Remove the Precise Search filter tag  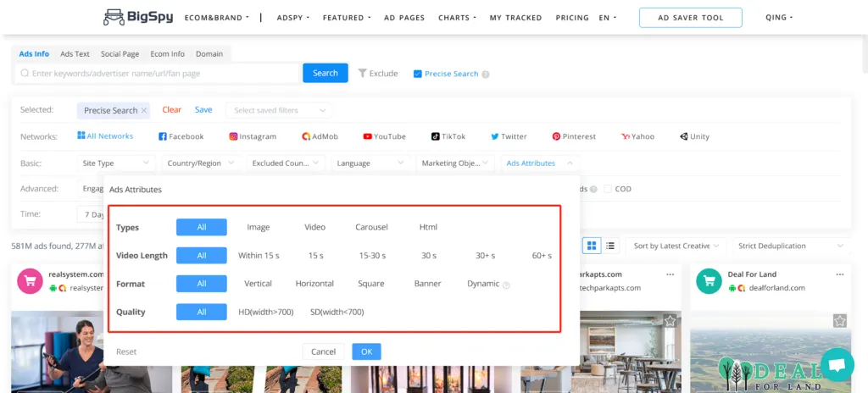144,110
